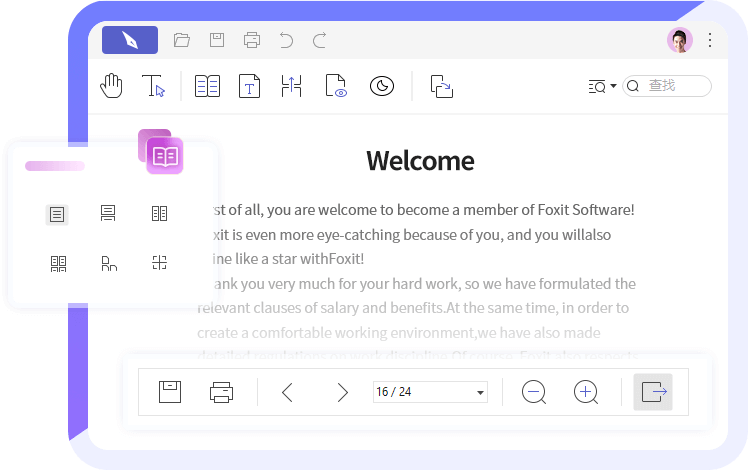
Task: Expand the purple book view mode panel
Action: pos(164,156)
